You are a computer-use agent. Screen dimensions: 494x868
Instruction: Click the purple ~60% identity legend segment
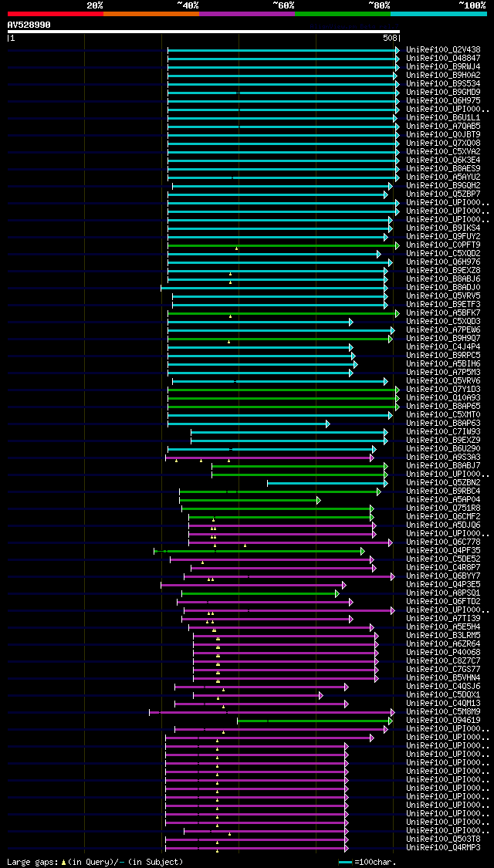coord(247,13)
